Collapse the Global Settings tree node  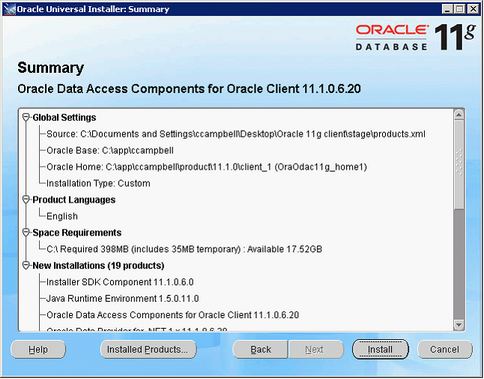click(x=26, y=117)
